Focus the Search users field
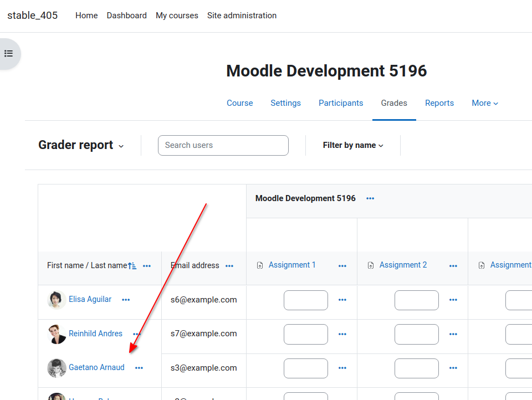 [x=223, y=146]
